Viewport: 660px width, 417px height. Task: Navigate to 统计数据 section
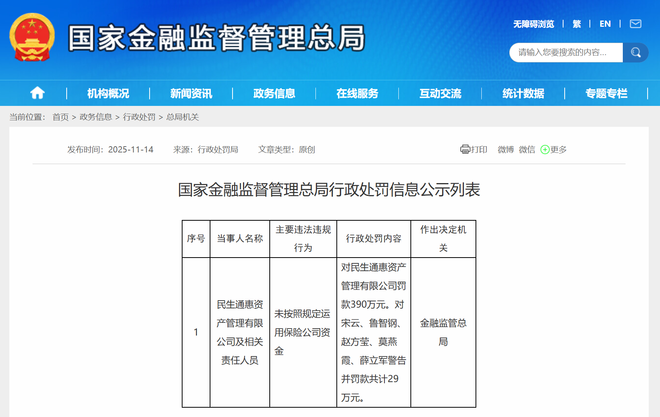[x=523, y=93]
